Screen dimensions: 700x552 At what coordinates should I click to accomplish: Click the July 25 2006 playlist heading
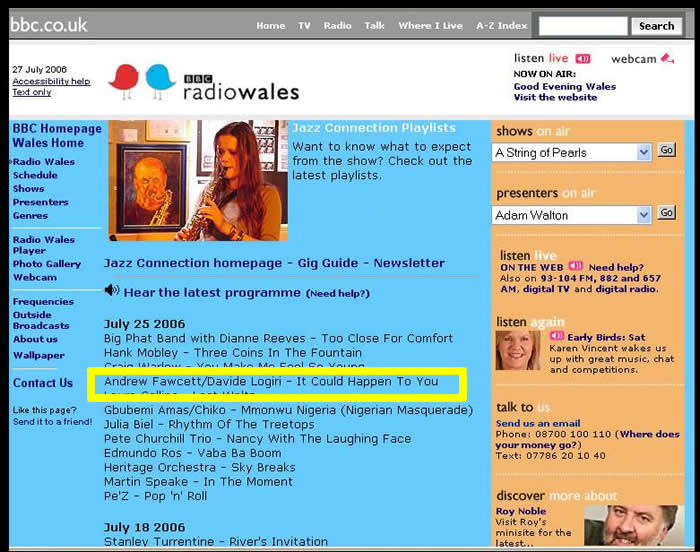pos(144,324)
